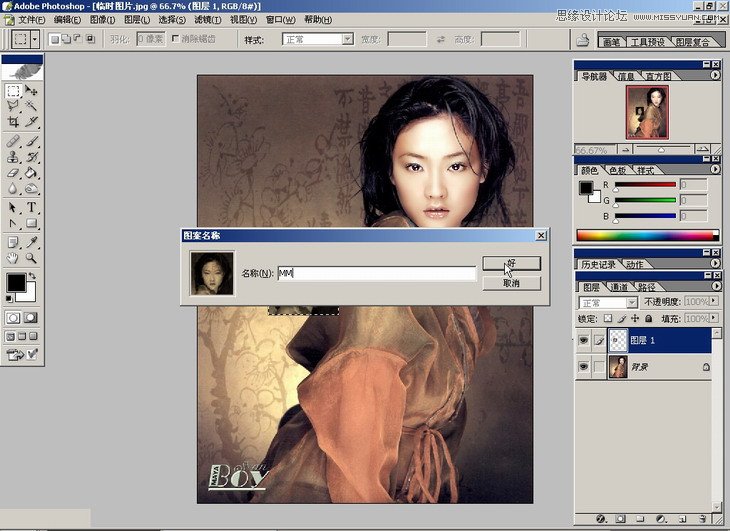The width and height of the screenshot is (730, 531).
Task: Select the Brush tool
Action: [31, 141]
